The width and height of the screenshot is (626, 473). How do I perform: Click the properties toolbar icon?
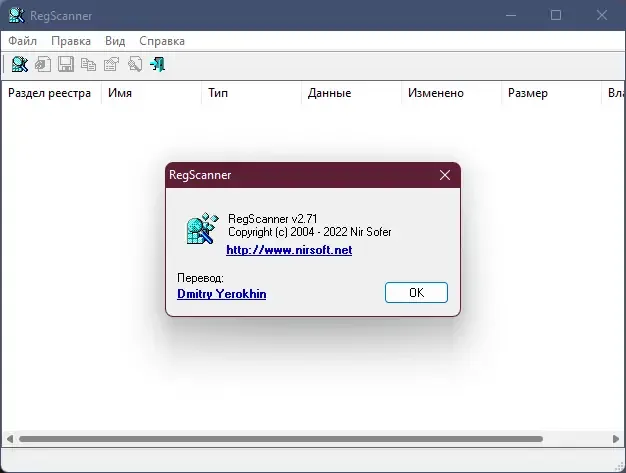tap(112, 64)
